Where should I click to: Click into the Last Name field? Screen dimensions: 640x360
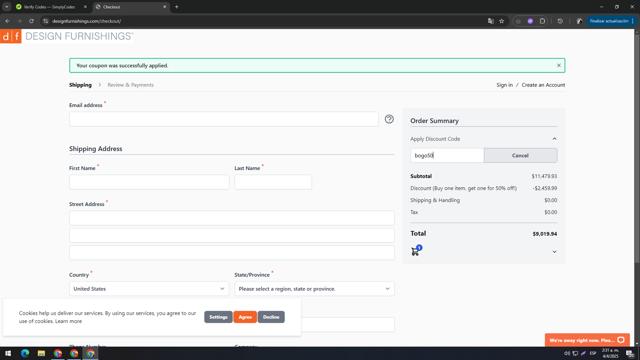coord(273,182)
